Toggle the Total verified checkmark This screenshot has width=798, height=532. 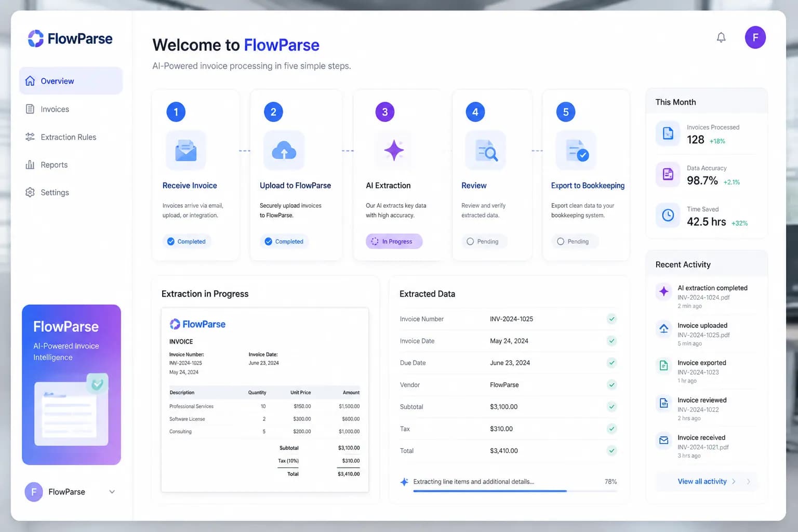(x=611, y=451)
